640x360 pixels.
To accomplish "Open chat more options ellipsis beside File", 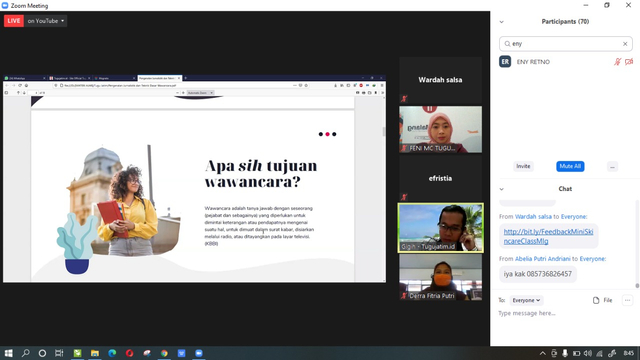I will coord(627,300).
